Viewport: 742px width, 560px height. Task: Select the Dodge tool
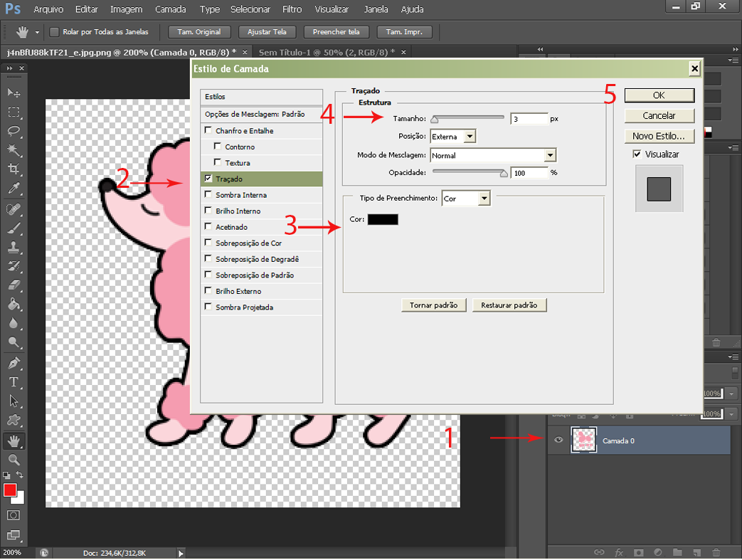(14, 342)
